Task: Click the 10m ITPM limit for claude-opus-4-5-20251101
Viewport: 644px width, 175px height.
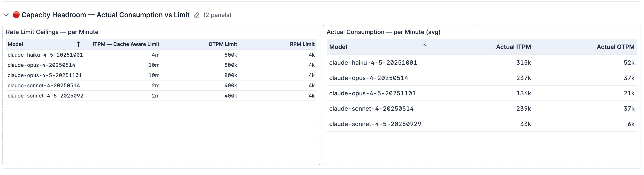Action: [154, 75]
